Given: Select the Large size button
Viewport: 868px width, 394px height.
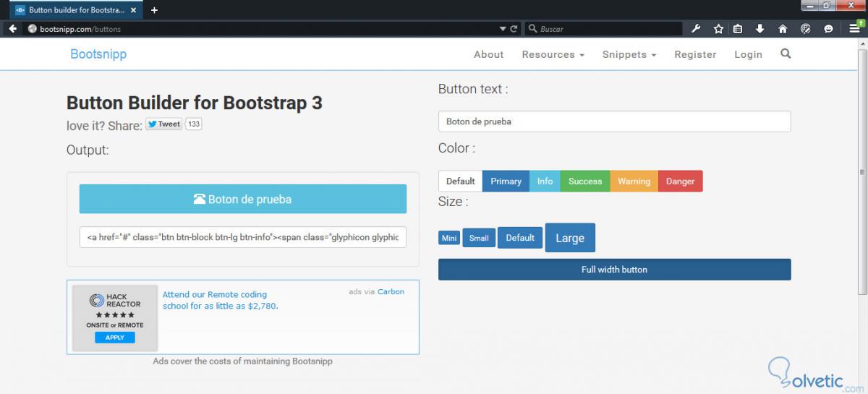Looking at the screenshot, I should coord(570,238).
